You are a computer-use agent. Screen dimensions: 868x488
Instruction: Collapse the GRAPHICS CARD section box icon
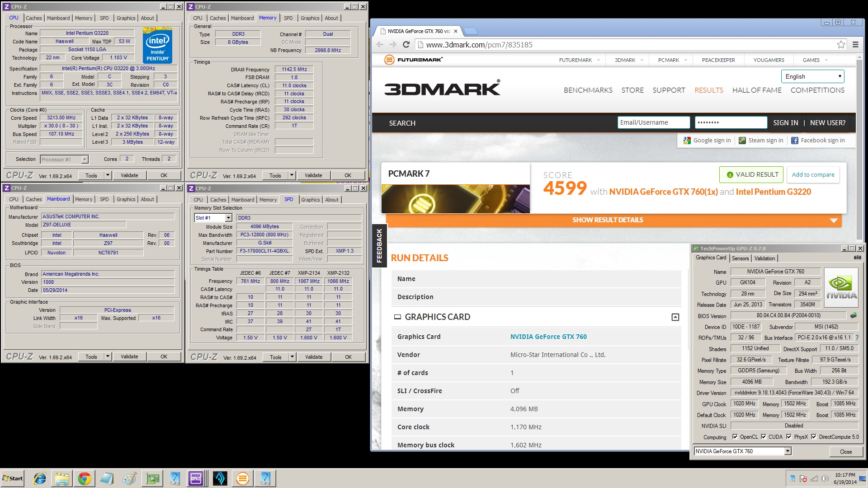pyautogui.click(x=675, y=317)
